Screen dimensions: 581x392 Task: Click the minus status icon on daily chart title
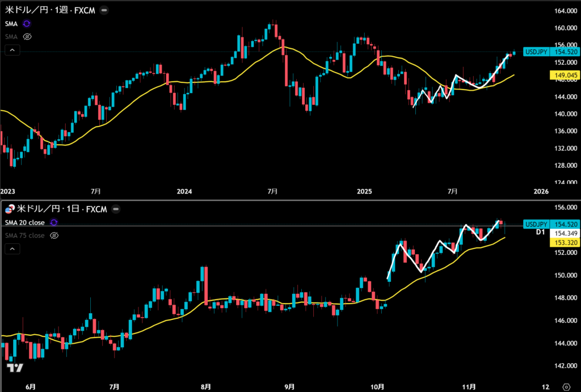[117, 209]
